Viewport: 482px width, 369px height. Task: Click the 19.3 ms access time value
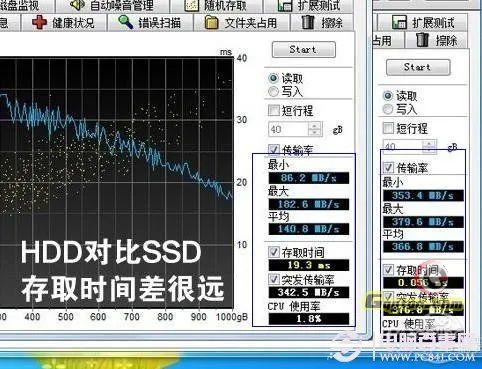point(309,265)
